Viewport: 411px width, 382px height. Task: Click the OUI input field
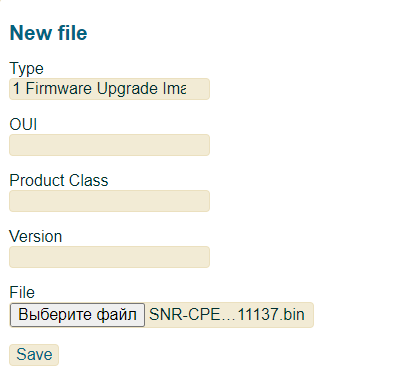pos(109,145)
